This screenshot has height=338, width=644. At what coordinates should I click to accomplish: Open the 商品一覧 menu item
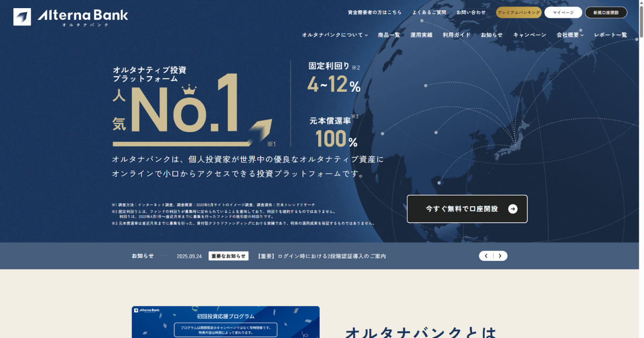[x=389, y=35]
